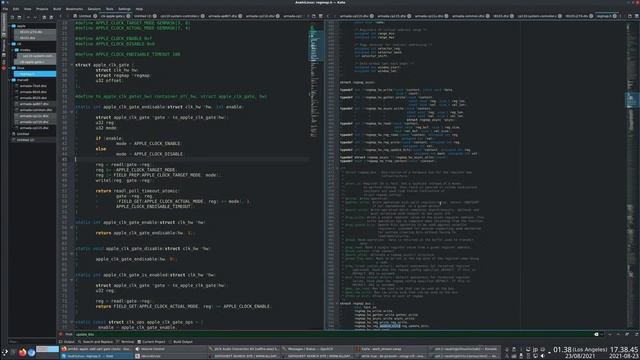Collapse the marvell folder in documents tree
Viewport: 640px width, 360px height.
(10, 80)
